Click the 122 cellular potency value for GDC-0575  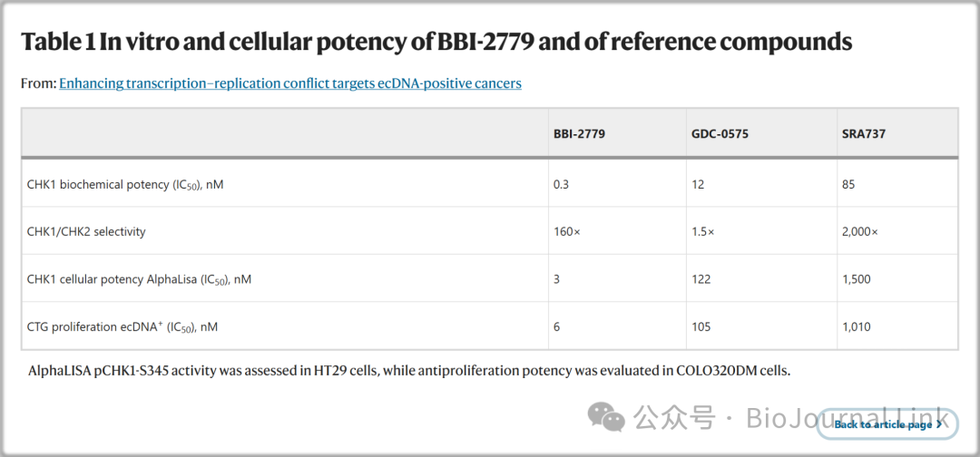click(701, 279)
